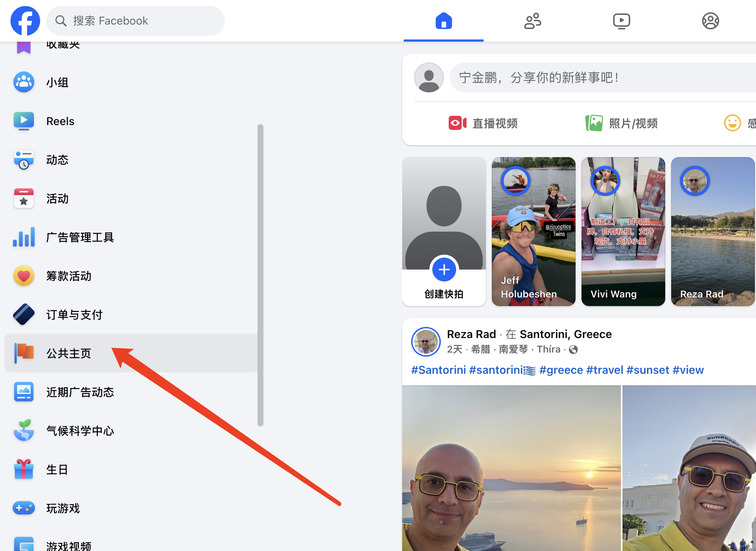Switch to the Video tab
The image size is (756, 551).
click(621, 21)
